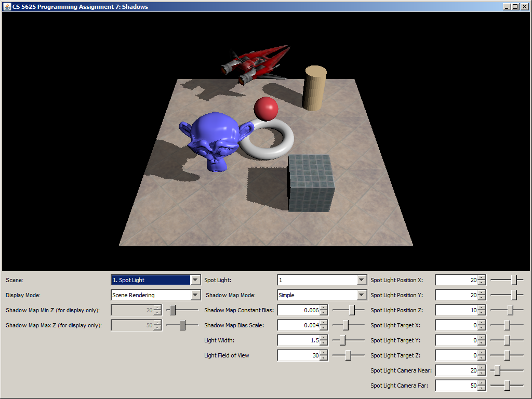
Task: Increment Shadow Map Constant Bias value
Action: (x=324, y=308)
